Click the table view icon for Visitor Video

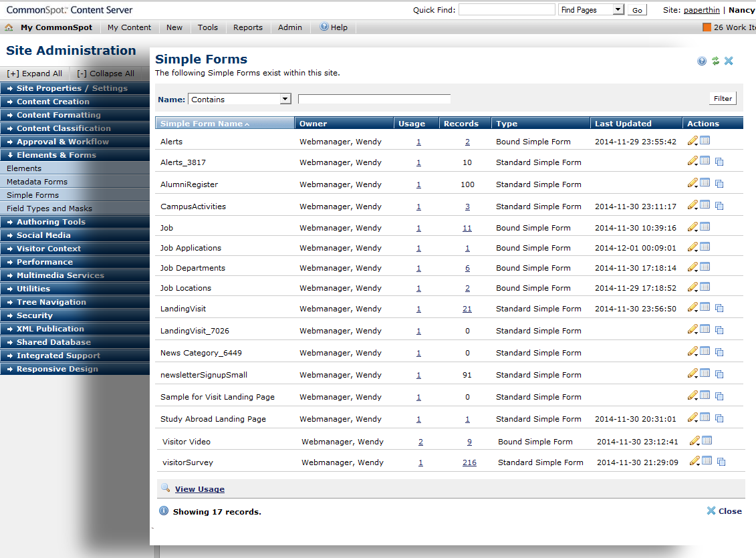coord(707,440)
